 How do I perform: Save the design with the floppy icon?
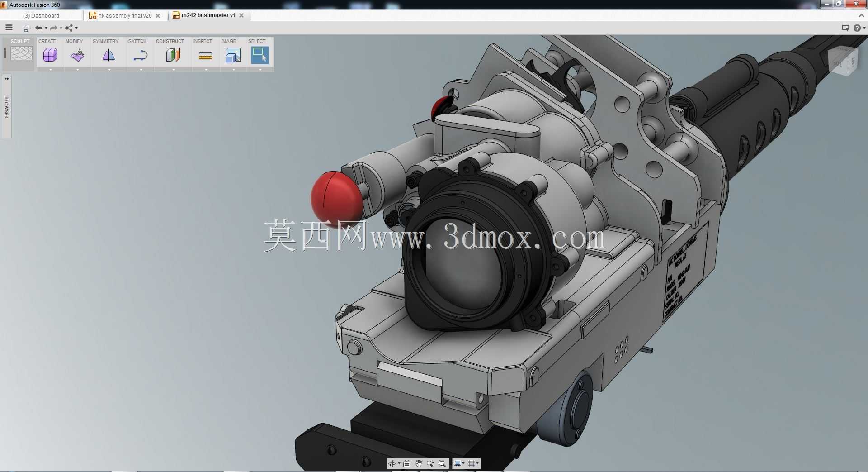(26, 29)
